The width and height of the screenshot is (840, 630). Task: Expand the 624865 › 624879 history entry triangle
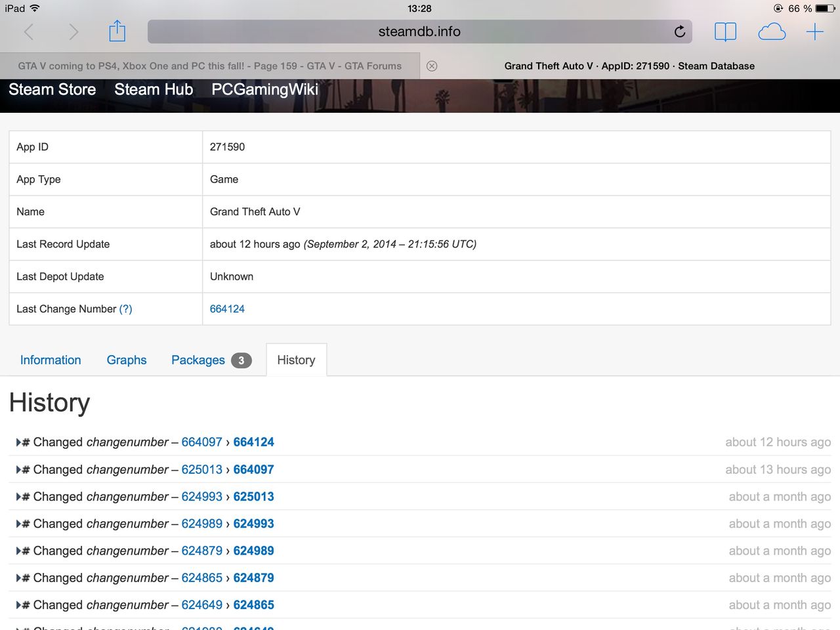pos(18,578)
